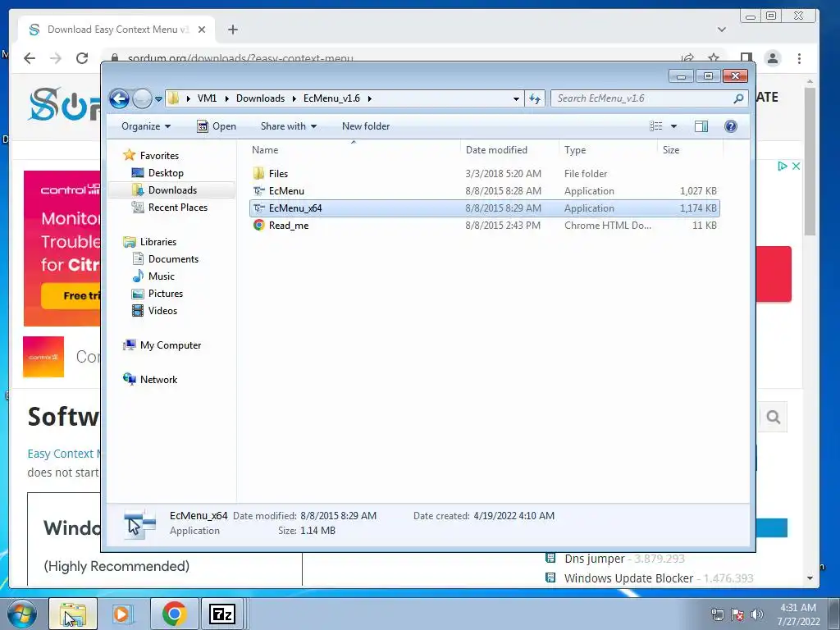Click the Open toolbar button
The width and height of the screenshot is (840, 630).
pyautogui.click(x=217, y=126)
